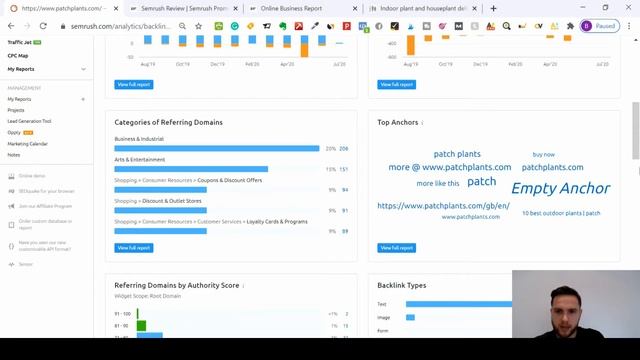
Task: Click the Online demo sidebar icon
Action: coord(11,176)
